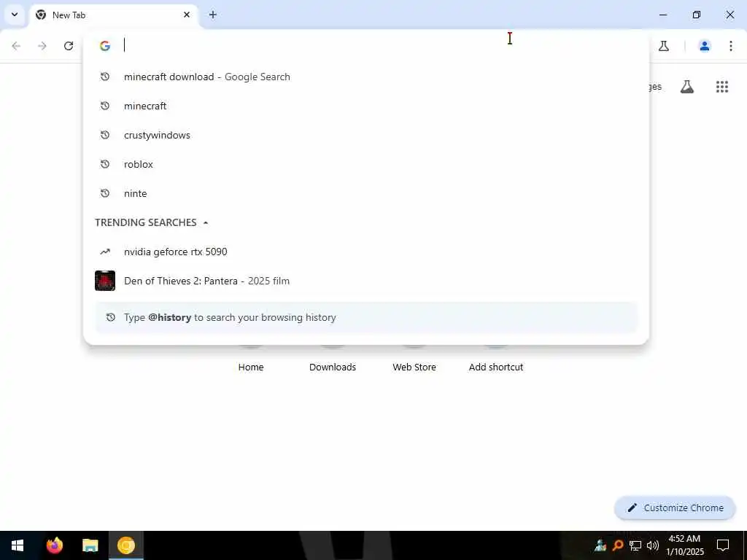
Task: Open the notification center icon
Action: [723, 545]
